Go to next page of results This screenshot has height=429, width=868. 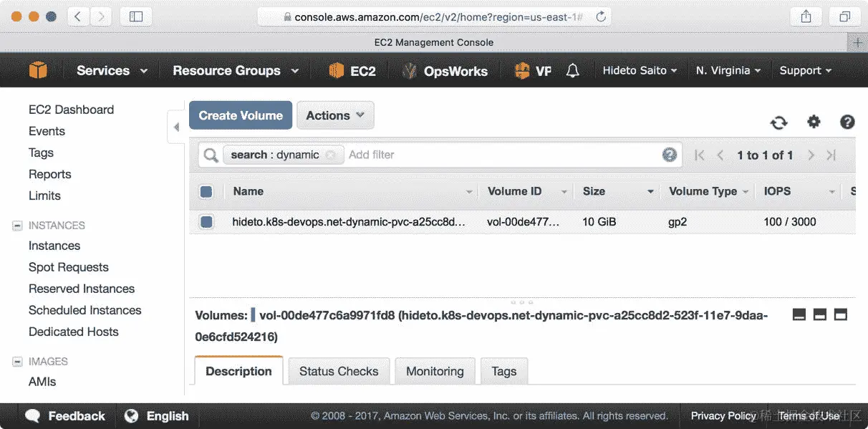pyautogui.click(x=811, y=155)
